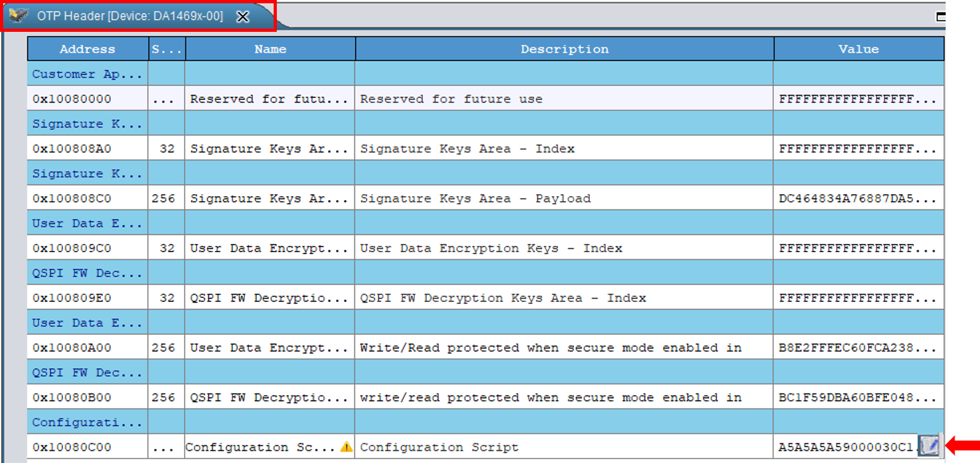Select address 0x10080000 cell

point(88,99)
